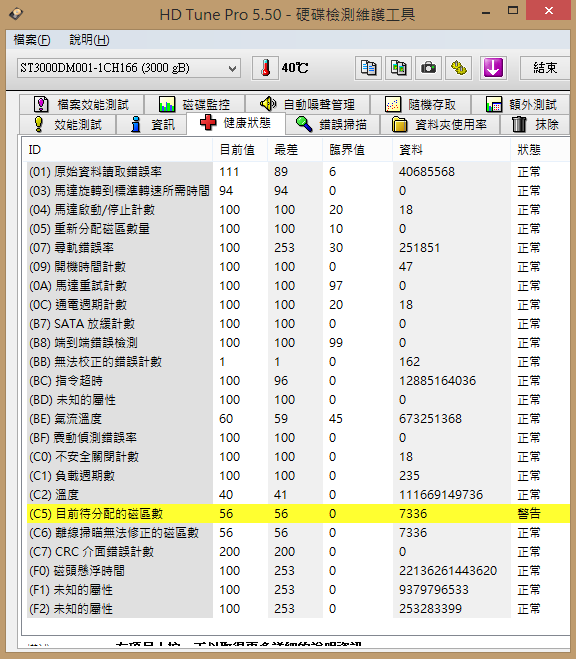Select row (F0) 磁頭懸浮時間

click(x=298, y=571)
